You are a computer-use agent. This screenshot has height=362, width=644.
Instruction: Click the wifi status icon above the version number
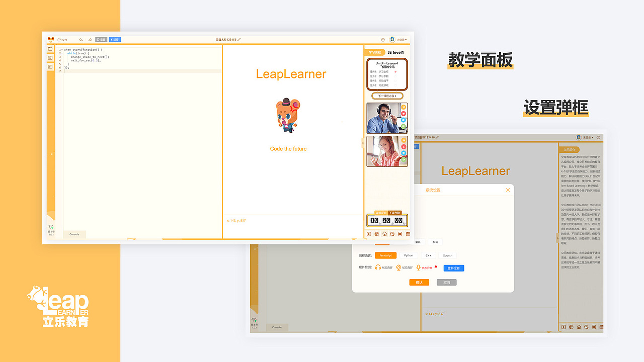point(51,227)
